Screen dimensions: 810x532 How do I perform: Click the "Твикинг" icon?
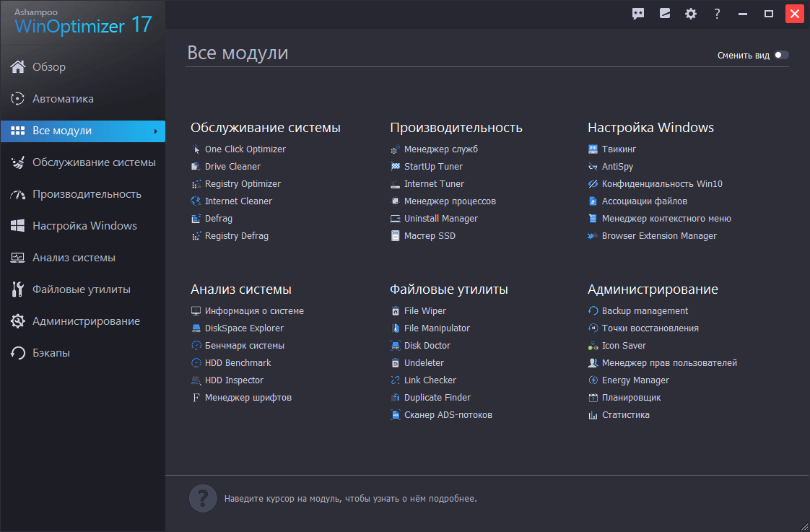tap(593, 149)
